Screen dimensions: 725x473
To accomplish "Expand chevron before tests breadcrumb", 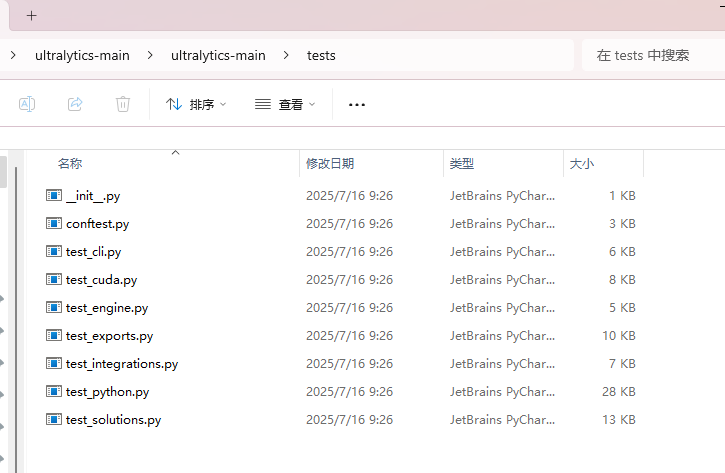I will 286,55.
